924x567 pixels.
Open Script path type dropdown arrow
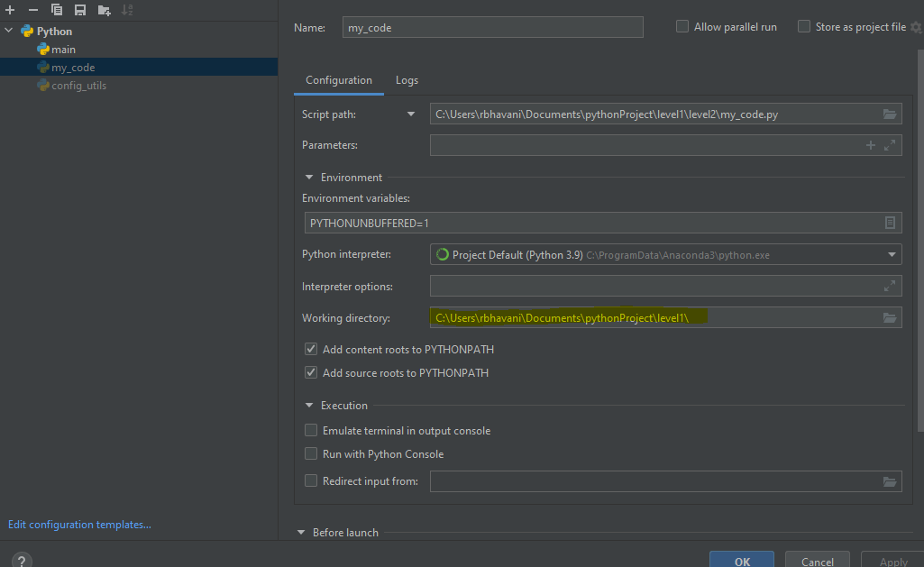[411, 114]
